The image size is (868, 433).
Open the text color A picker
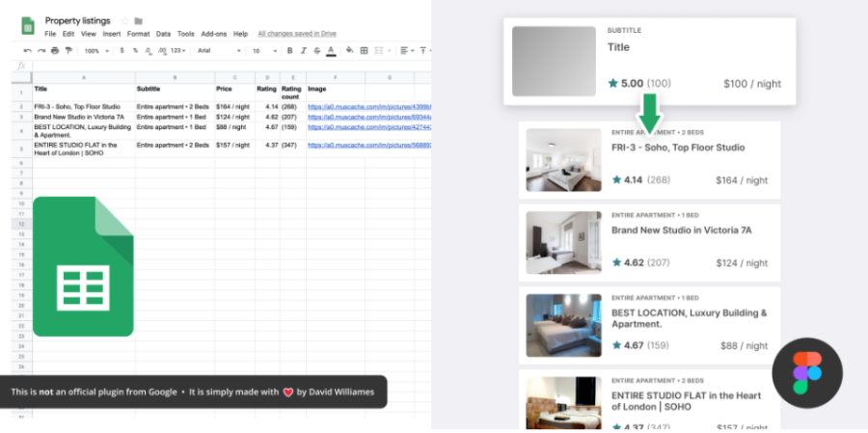click(x=331, y=50)
